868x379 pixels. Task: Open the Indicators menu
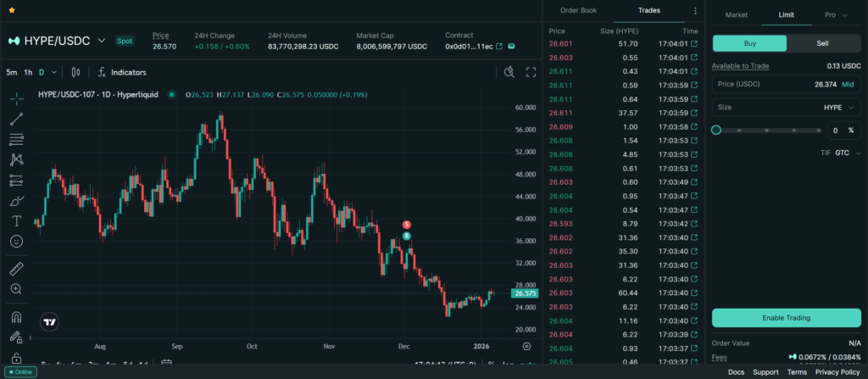[x=121, y=73]
